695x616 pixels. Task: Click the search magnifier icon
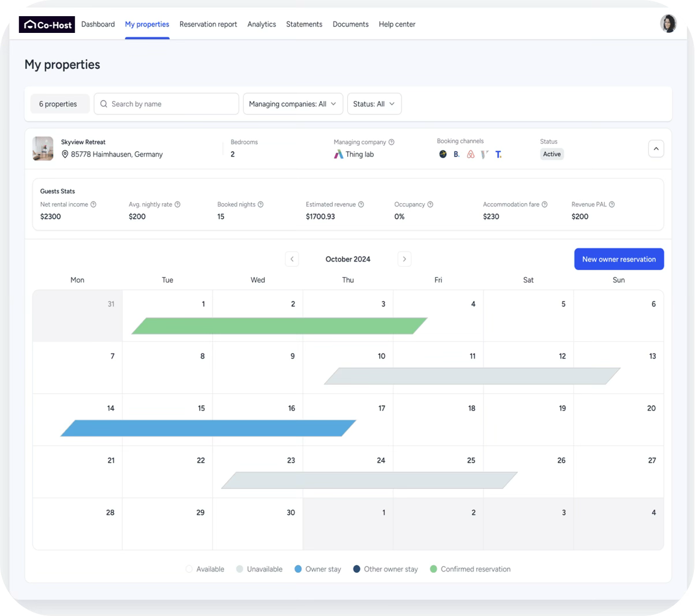pyautogui.click(x=104, y=104)
